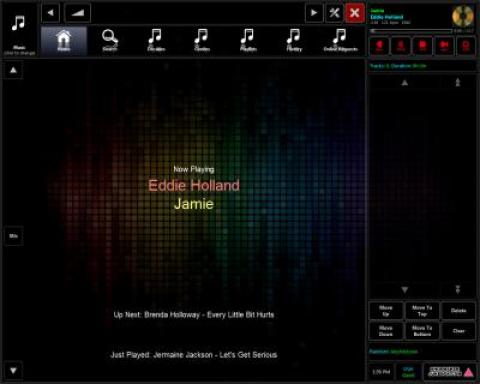Go back using the left arrow button

[51, 13]
